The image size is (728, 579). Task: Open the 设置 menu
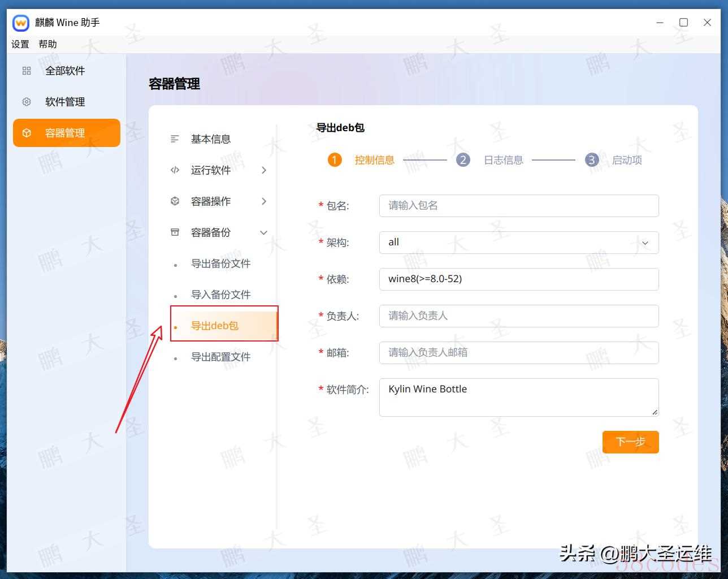click(20, 44)
